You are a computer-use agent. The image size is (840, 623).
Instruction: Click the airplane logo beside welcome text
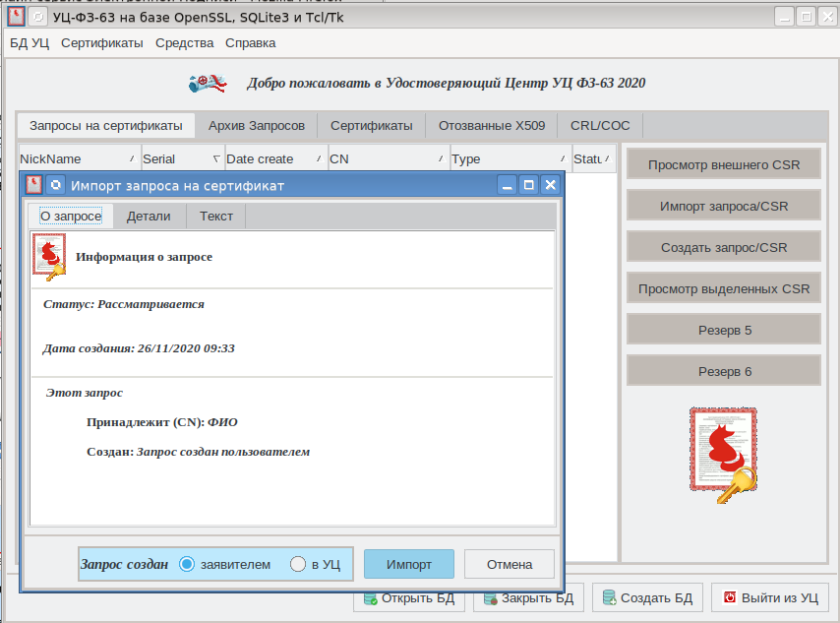click(x=208, y=84)
